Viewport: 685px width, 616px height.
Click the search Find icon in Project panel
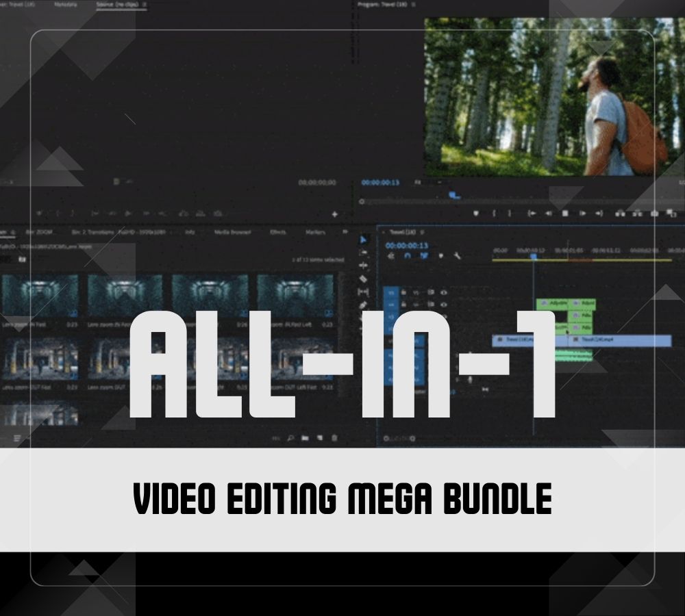point(290,438)
